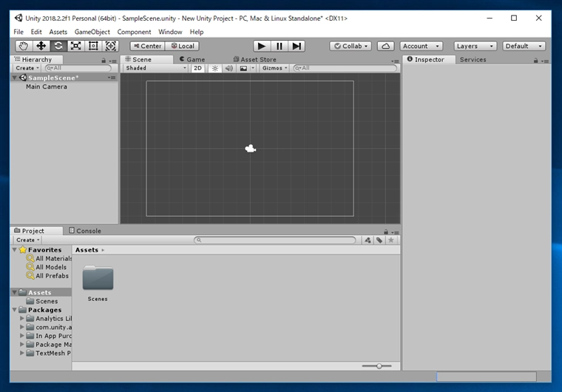Open the Assets menu
The height and width of the screenshot is (392, 562).
58,32
